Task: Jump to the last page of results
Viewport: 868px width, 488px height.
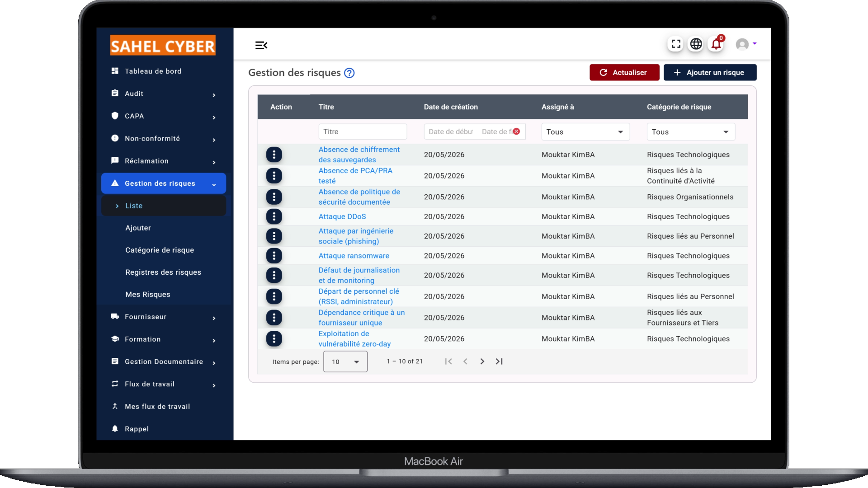Action: pos(499,361)
